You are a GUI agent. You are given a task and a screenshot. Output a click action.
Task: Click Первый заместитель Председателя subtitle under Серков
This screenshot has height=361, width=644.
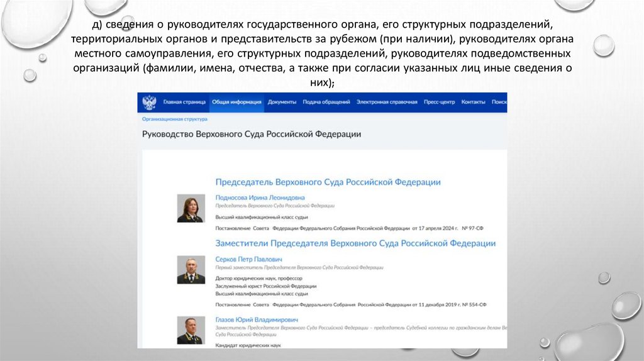click(299, 267)
